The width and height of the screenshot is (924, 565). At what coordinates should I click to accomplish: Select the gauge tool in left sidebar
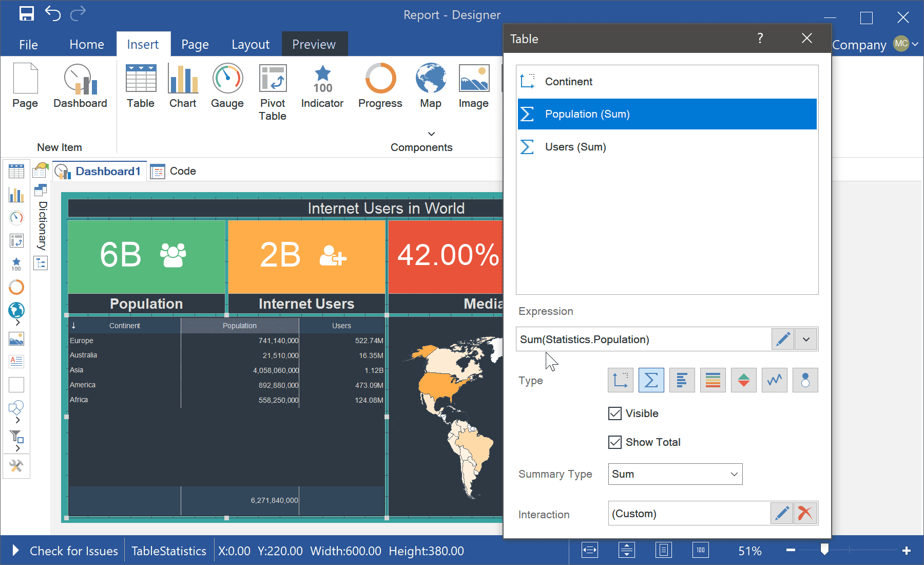tap(16, 218)
